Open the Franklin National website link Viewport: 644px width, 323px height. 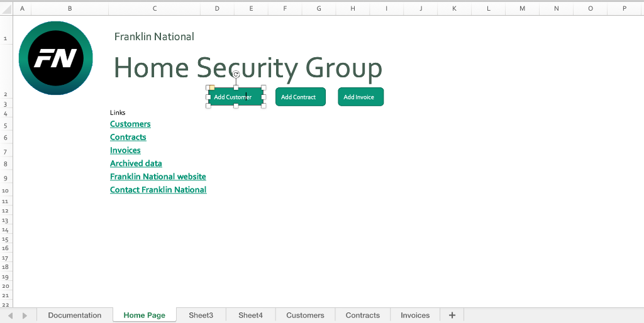click(158, 177)
